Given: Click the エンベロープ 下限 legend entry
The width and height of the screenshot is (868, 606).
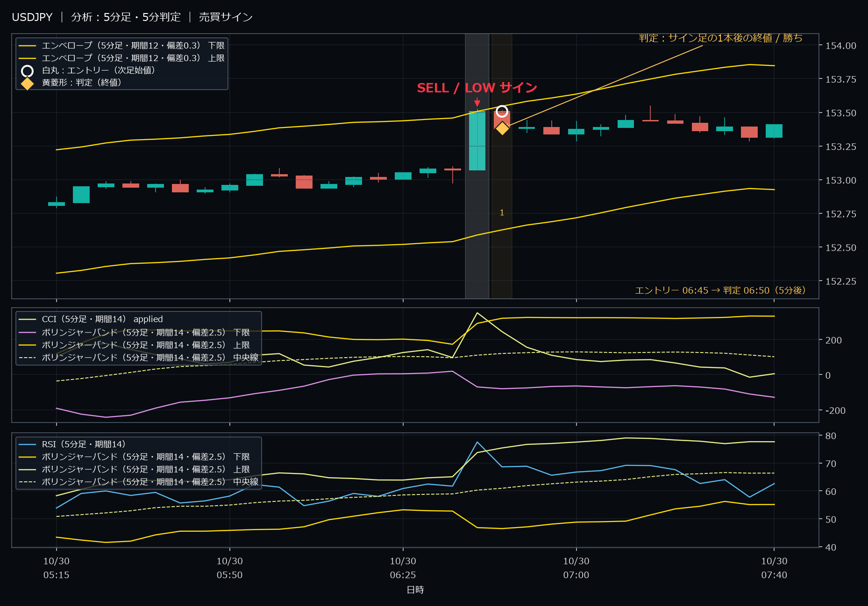Looking at the screenshot, I should click(x=122, y=46).
